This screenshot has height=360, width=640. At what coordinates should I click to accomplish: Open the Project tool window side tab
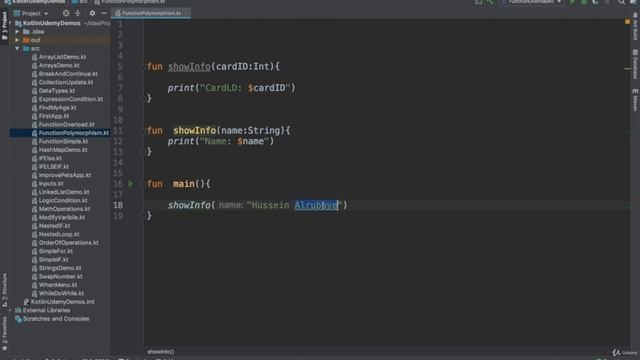pyautogui.click(x=4, y=25)
